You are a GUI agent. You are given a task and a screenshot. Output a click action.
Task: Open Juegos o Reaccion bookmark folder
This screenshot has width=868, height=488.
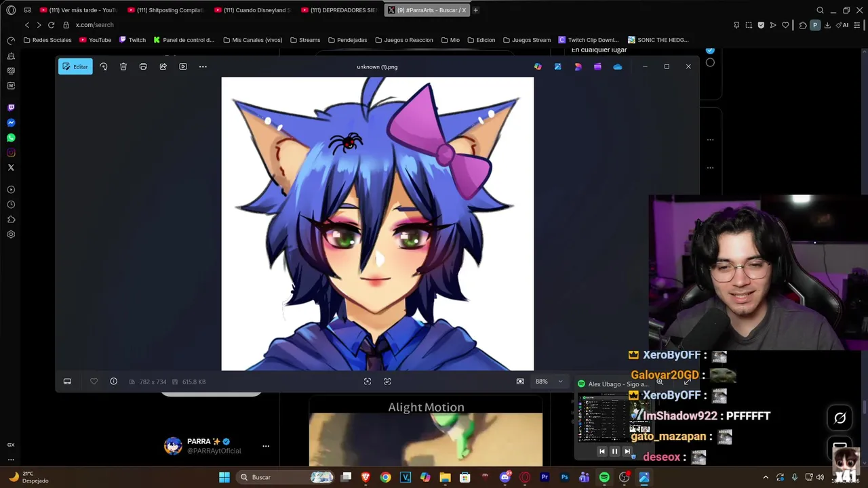click(403, 40)
